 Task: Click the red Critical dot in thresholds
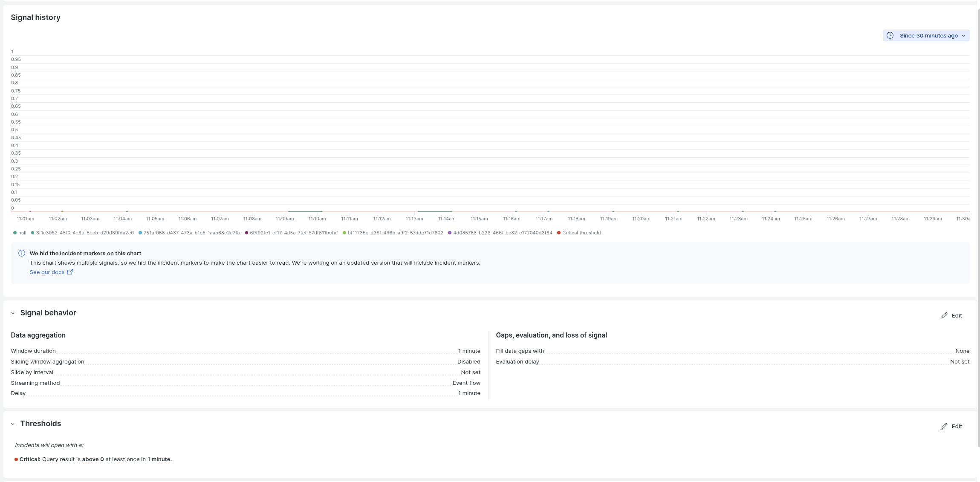pyautogui.click(x=16, y=459)
